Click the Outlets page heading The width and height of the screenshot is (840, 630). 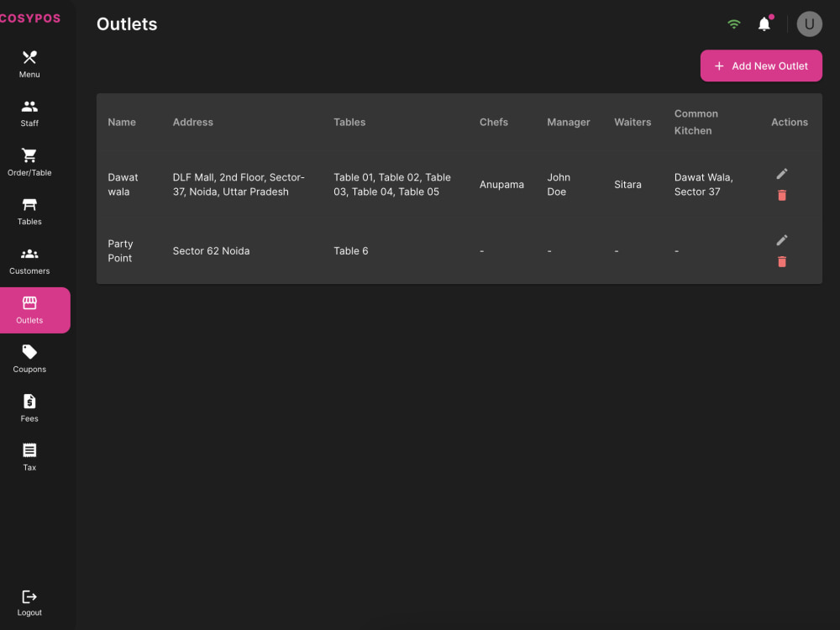tap(127, 24)
